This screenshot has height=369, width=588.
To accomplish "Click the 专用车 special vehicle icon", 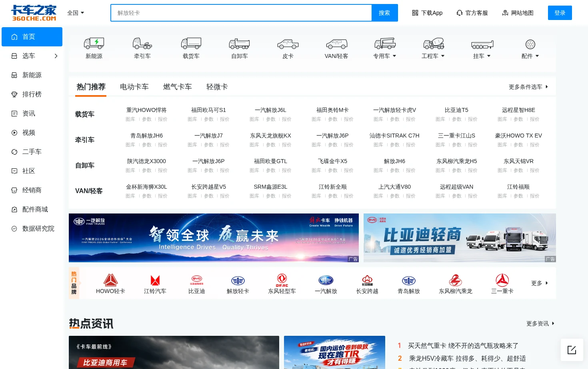I will pos(385,43).
